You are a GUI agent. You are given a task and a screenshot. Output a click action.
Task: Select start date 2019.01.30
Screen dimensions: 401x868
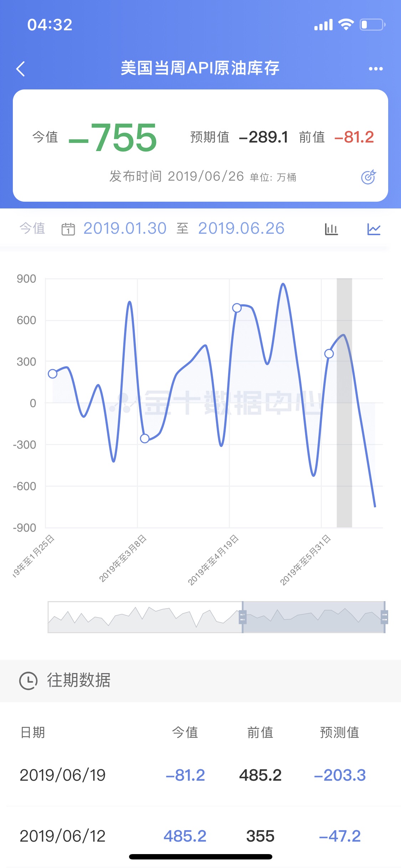(125, 228)
